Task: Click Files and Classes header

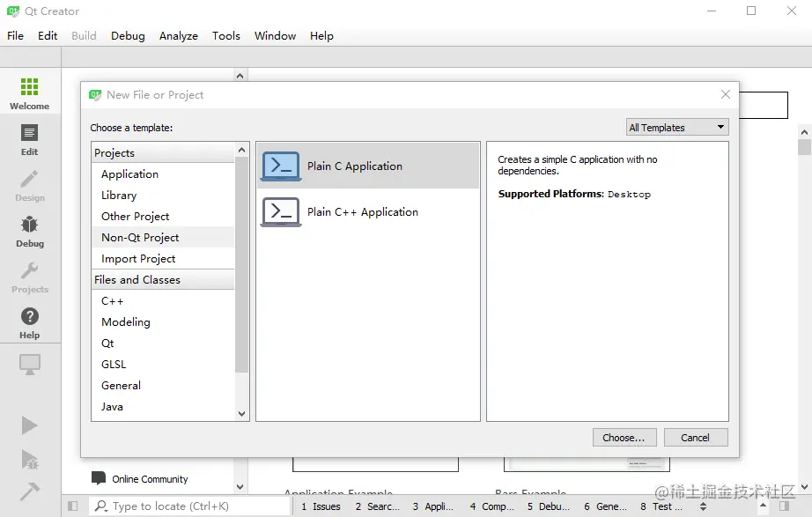Action: (163, 280)
